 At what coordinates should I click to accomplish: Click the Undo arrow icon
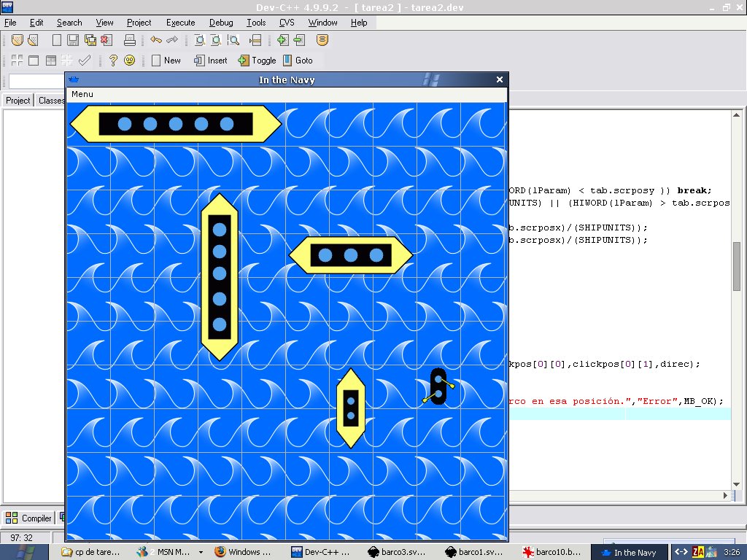click(x=156, y=40)
